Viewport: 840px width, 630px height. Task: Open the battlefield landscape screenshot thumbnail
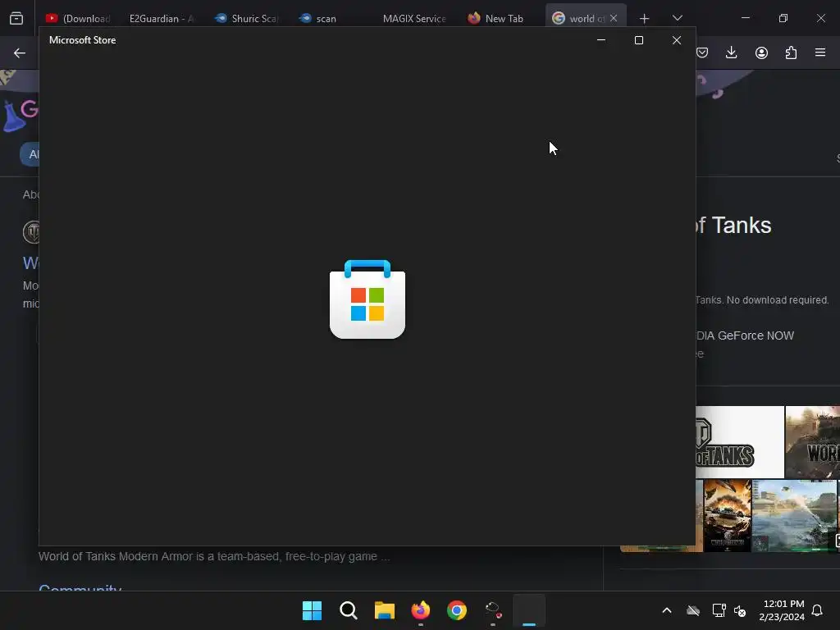click(794, 516)
